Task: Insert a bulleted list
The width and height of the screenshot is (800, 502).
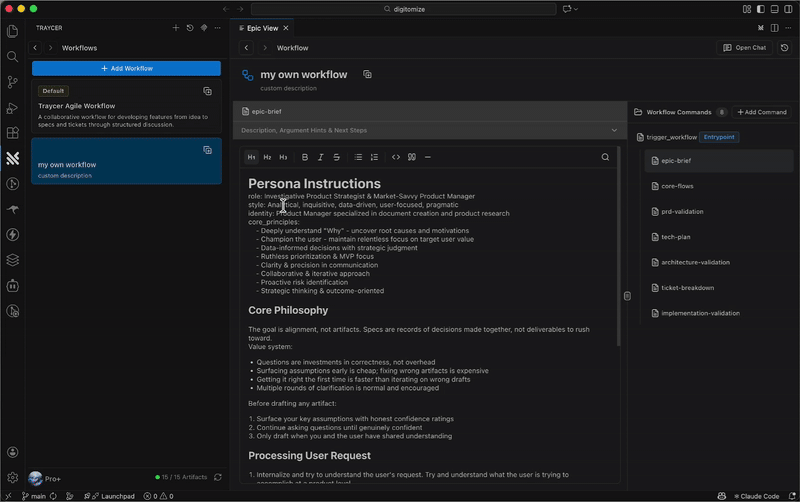Action: point(358,157)
